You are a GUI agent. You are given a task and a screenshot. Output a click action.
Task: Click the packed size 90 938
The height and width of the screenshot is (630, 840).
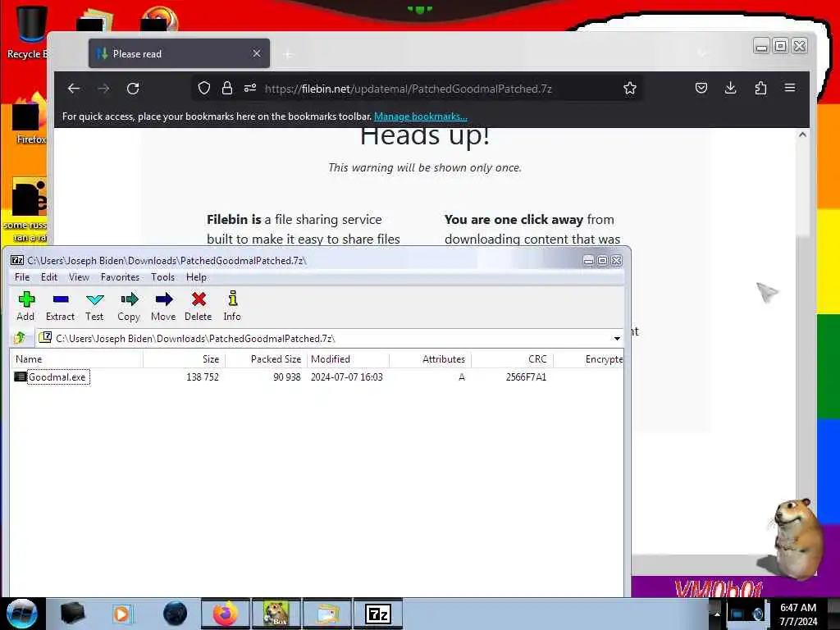[287, 377]
